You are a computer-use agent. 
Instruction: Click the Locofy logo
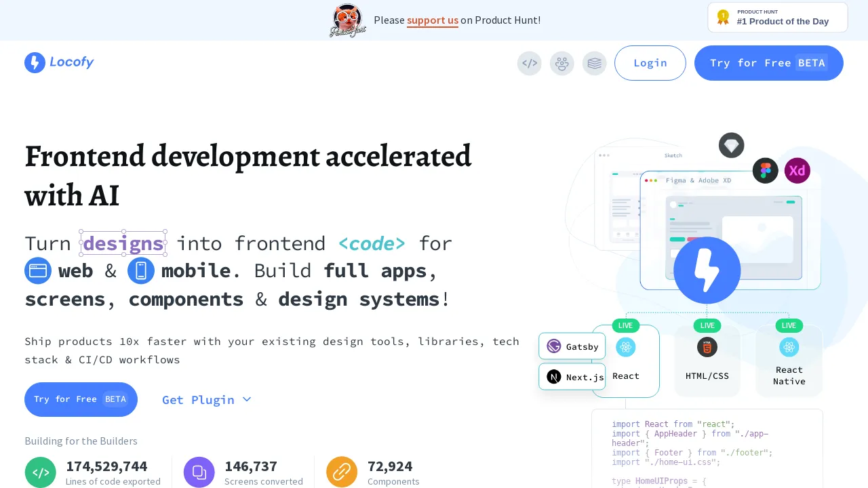pos(59,62)
